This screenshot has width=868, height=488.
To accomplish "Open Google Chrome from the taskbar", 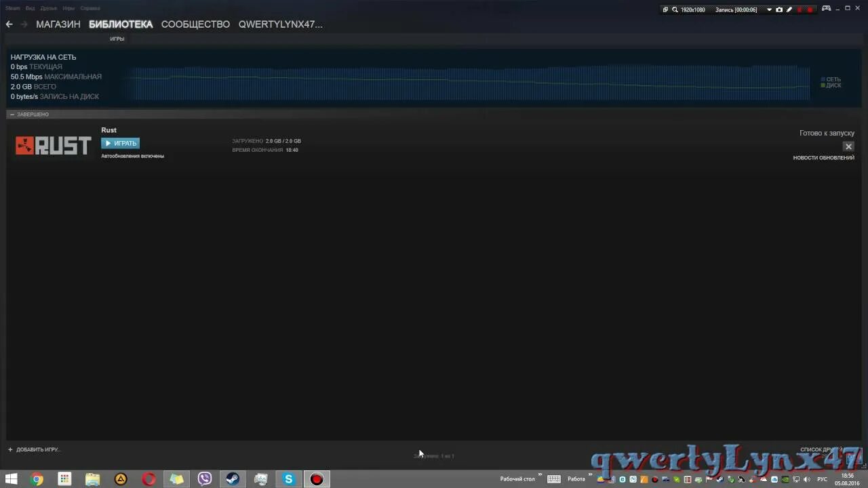I will 37,479.
